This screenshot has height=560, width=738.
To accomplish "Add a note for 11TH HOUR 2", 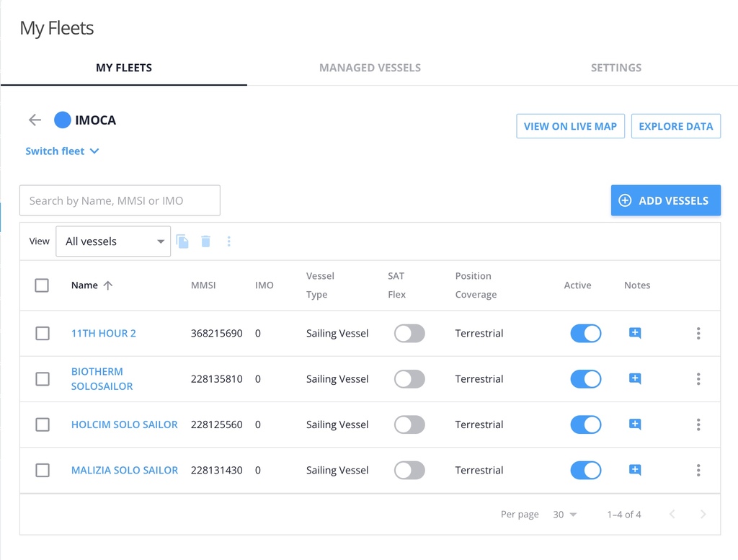I will coord(635,333).
